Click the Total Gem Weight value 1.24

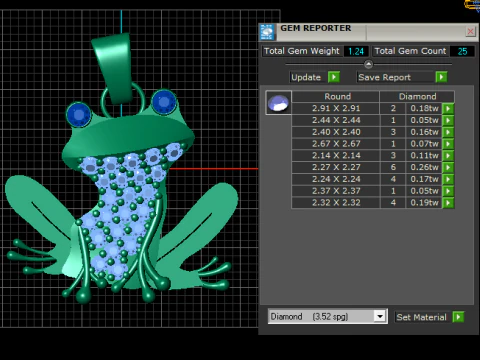356,51
